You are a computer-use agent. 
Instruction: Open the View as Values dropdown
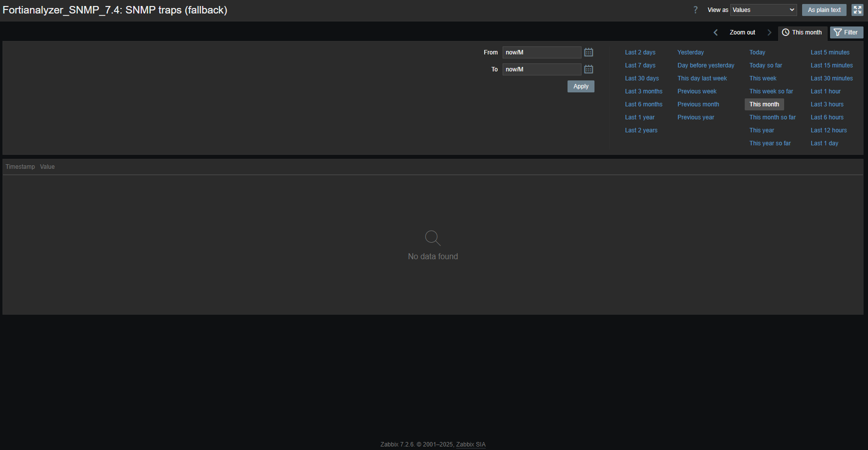pyautogui.click(x=764, y=10)
